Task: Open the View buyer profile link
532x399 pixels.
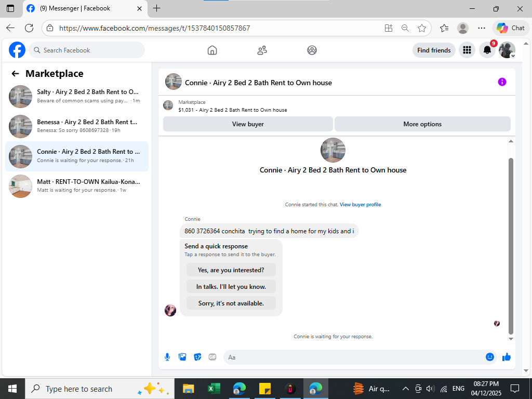Action: pos(360,205)
